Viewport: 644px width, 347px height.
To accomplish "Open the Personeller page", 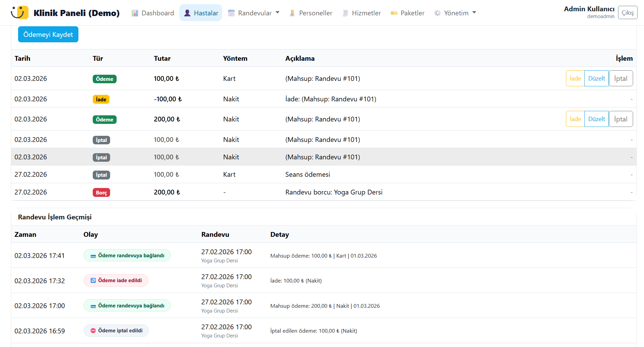I will pyautogui.click(x=315, y=13).
